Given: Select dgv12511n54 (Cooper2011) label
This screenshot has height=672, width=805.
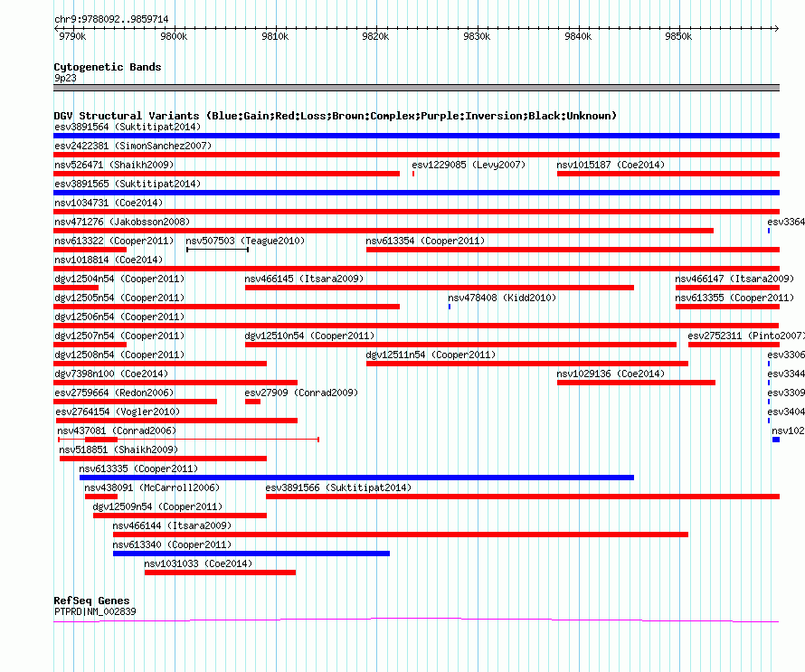Looking at the screenshot, I should click(x=431, y=355).
